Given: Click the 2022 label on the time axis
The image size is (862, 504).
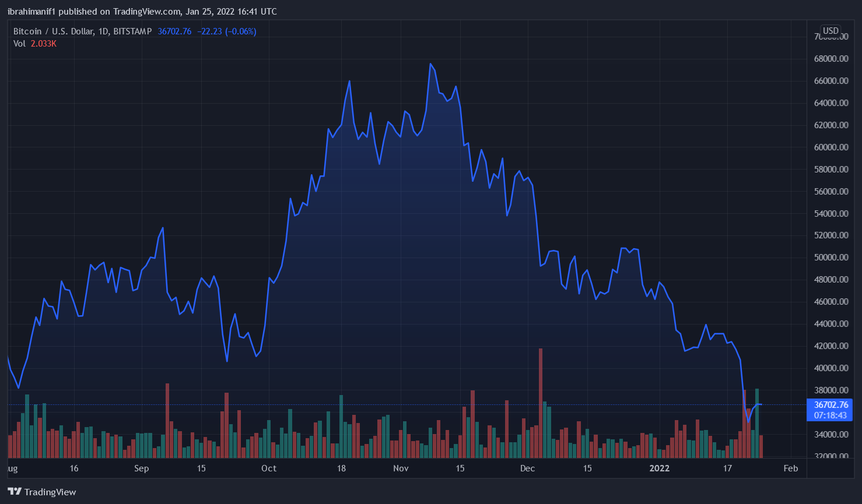Looking at the screenshot, I should (x=660, y=468).
